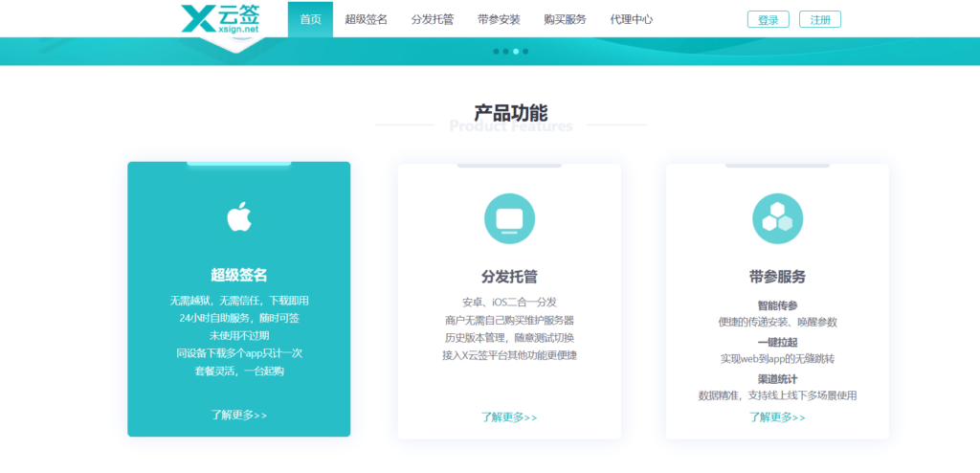Click the hexagon icon above 带参服务
The image size is (980, 473).
(x=777, y=217)
